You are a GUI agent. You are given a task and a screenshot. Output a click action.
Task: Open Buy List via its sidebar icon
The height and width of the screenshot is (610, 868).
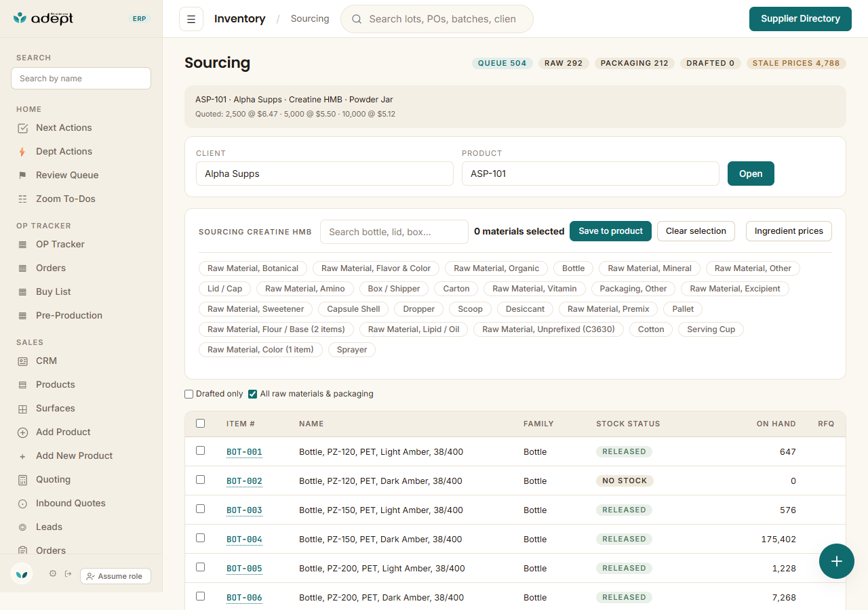(22, 292)
